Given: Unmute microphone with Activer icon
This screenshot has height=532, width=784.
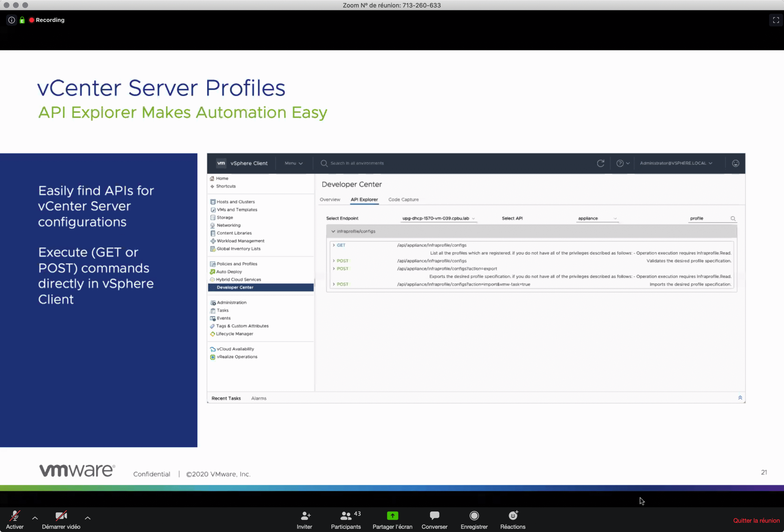Looking at the screenshot, I should pyautogui.click(x=14, y=516).
